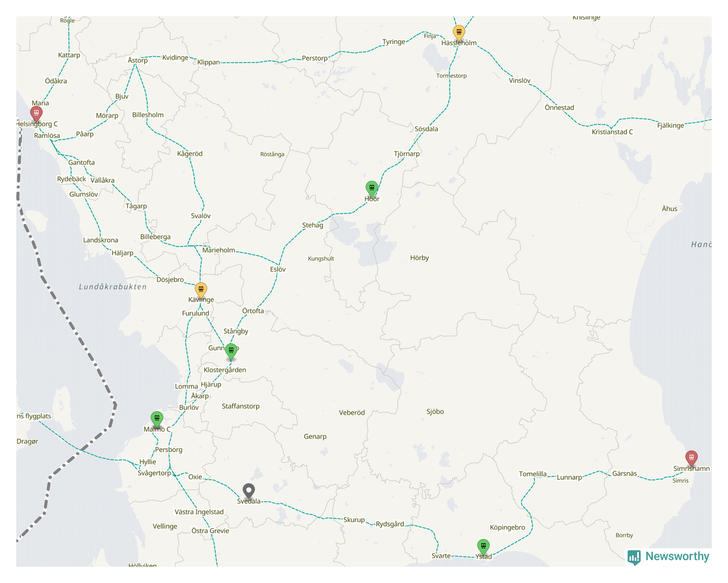Click the Häljarp station label
This screenshot has width=728, height=583.
pyautogui.click(x=122, y=253)
